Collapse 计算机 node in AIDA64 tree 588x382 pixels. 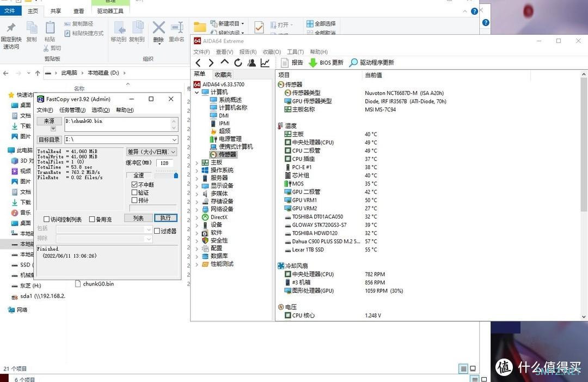click(197, 92)
